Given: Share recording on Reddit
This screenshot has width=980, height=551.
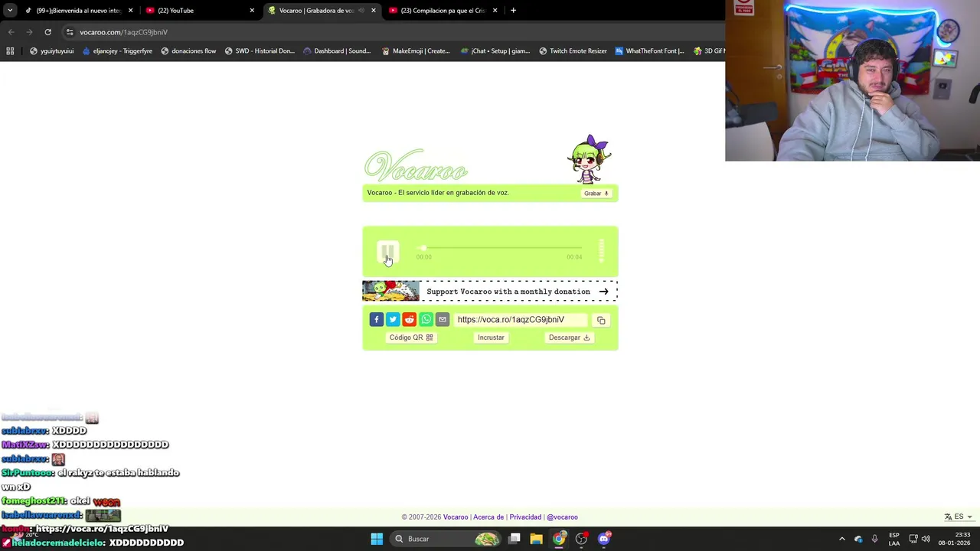Looking at the screenshot, I should [x=410, y=319].
